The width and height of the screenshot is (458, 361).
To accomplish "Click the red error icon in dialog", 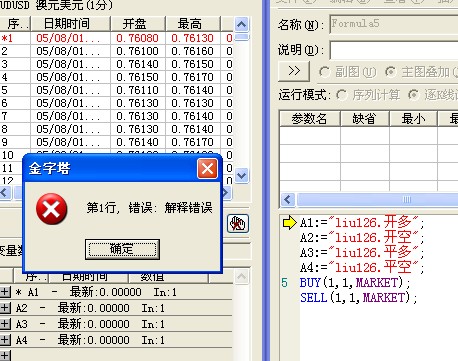I will point(52,209).
